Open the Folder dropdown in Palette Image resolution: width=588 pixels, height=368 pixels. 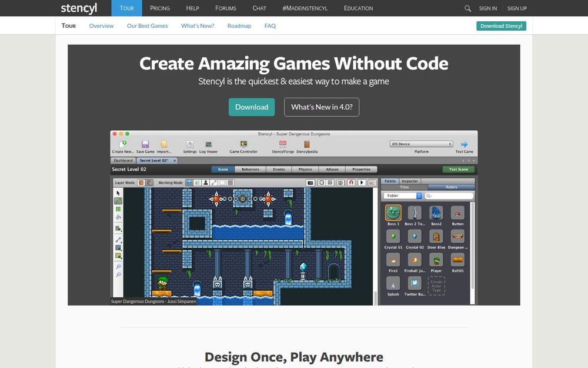point(402,195)
